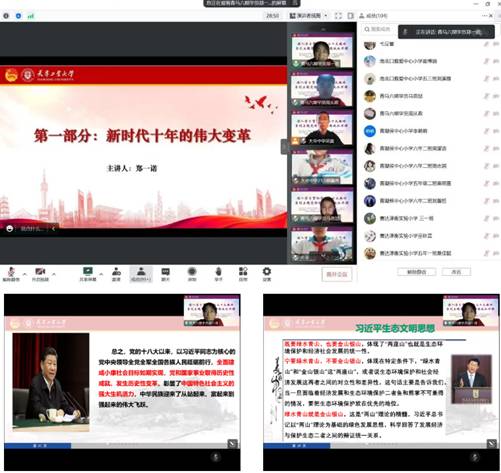This screenshot has width=501, height=473.
Task: Click the mute all button below the member list
Action: pos(416,272)
